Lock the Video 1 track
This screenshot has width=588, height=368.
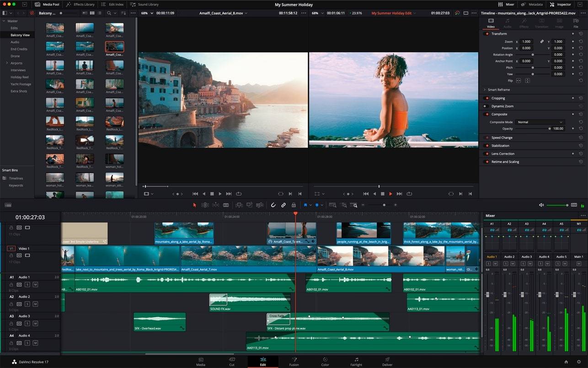tap(11, 255)
